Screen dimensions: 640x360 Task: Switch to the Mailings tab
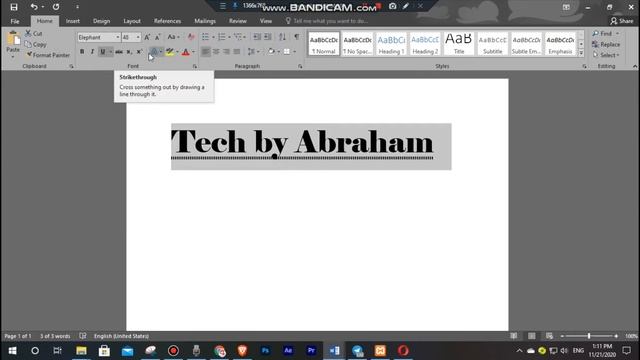point(205,21)
